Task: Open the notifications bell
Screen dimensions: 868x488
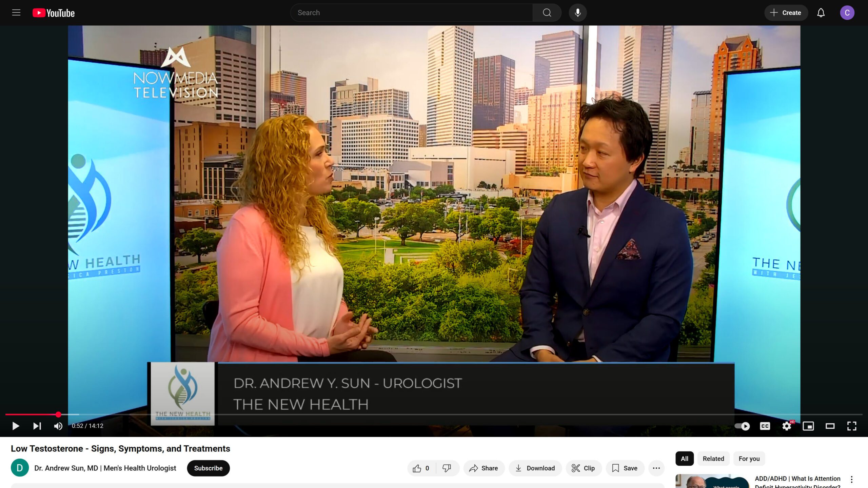Action: coord(821,13)
